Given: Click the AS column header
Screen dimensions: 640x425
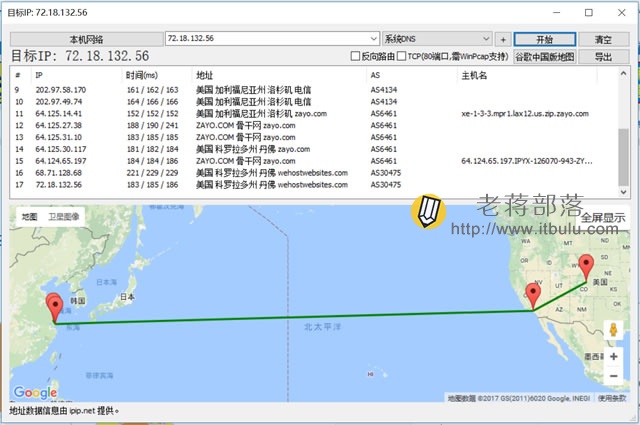Looking at the screenshot, I should tap(411, 75).
